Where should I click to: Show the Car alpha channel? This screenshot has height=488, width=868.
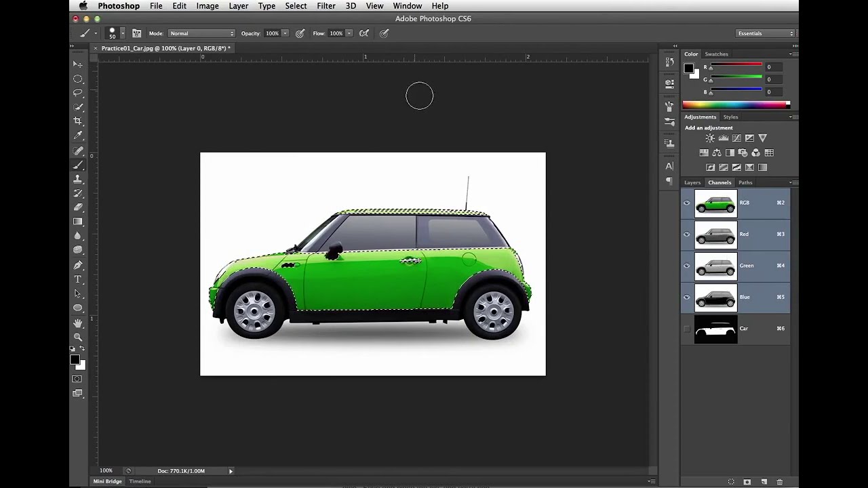(x=687, y=329)
